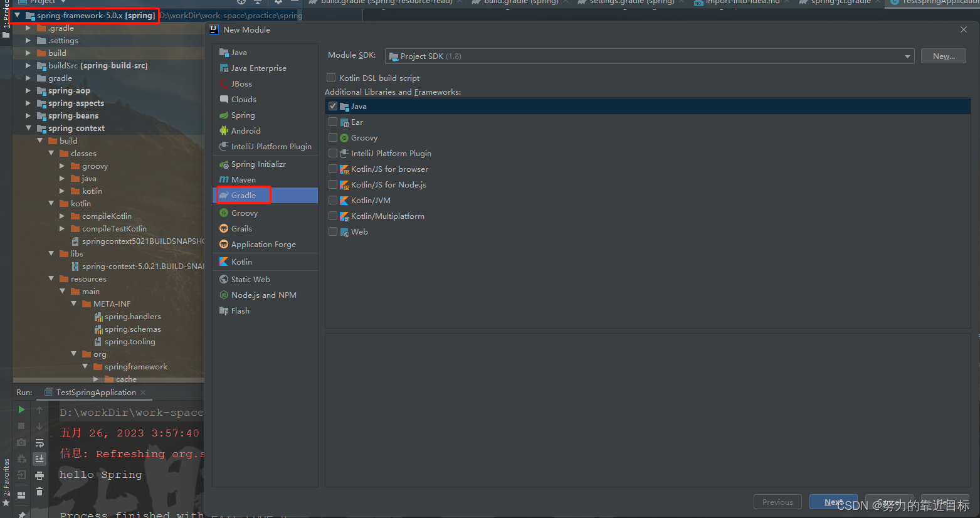This screenshot has width=980, height=518.
Task: Choose Maven module type
Action: tap(265, 180)
